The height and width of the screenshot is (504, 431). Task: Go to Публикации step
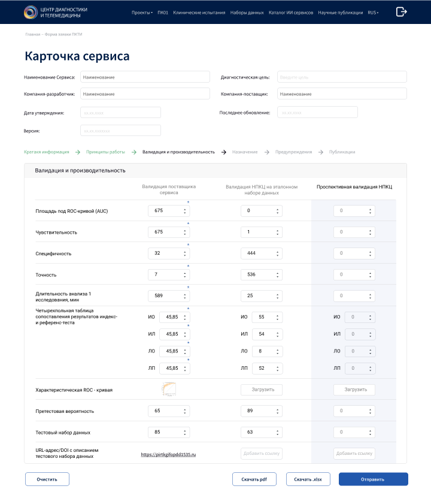(342, 152)
